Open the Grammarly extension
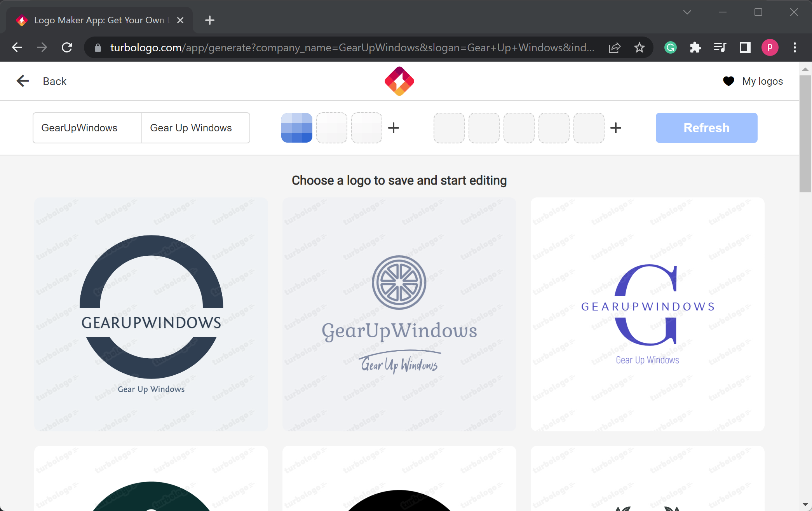 [671, 47]
